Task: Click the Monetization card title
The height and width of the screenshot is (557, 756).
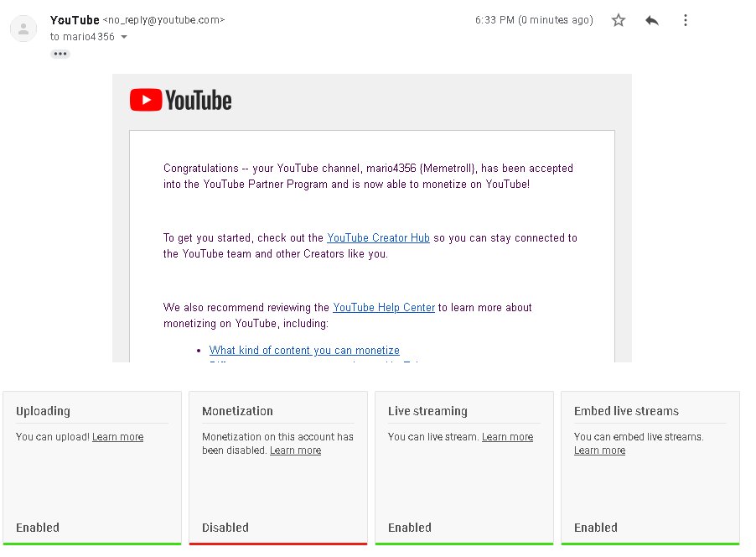Action: click(237, 411)
